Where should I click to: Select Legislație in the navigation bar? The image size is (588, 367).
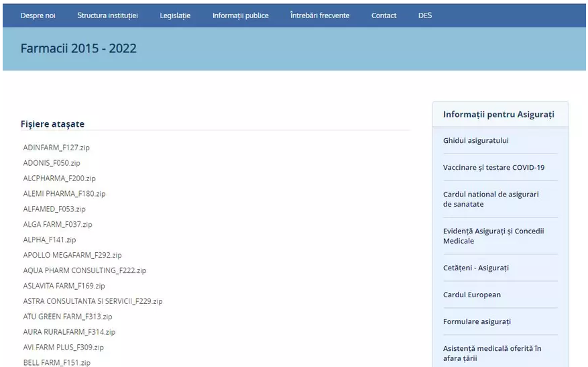[x=175, y=15]
